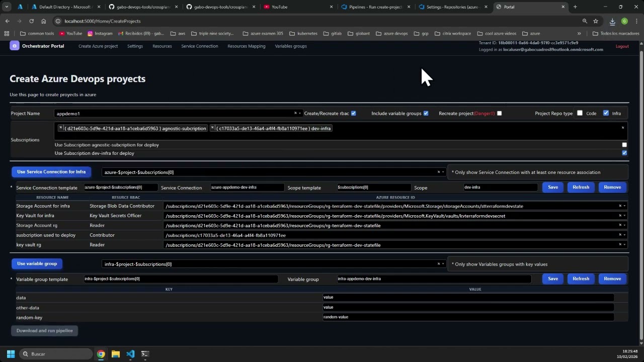Click the Orchestrator Portal logo icon
644x362 pixels.
tap(14, 46)
